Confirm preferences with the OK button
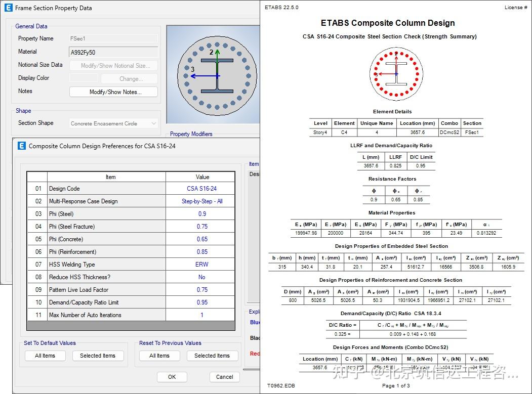Screen dimensions: 532x394 tap(173, 377)
